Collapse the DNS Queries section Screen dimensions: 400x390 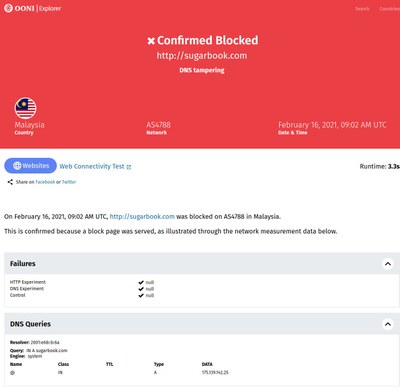pyautogui.click(x=388, y=324)
